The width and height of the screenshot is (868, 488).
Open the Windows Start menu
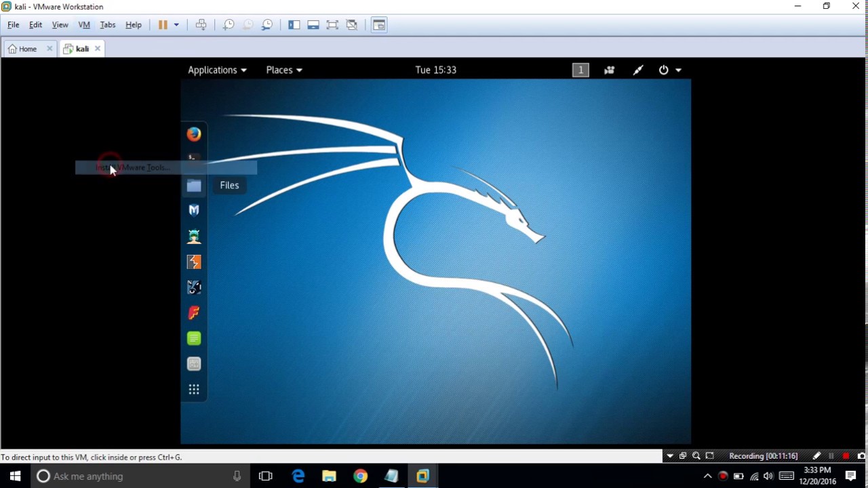click(16, 476)
